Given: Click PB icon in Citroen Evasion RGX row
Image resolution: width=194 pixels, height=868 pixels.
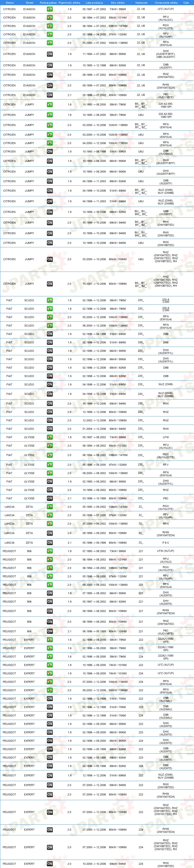Looking at the screenshot, I should [x=50, y=26].
